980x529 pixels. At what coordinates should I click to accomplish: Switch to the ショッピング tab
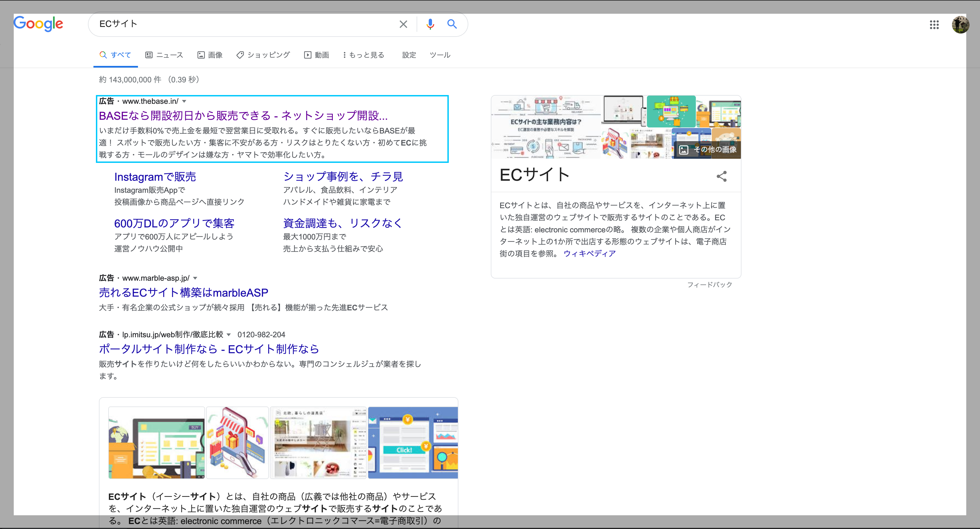pyautogui.click(x=263, y=55)
